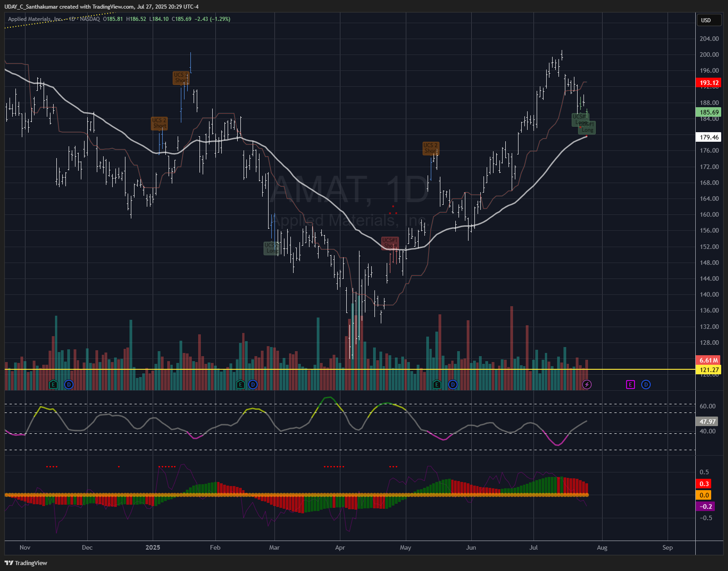Open the February dividend D marker
This screenshot has height=571, width=728.
pos(253,385)
